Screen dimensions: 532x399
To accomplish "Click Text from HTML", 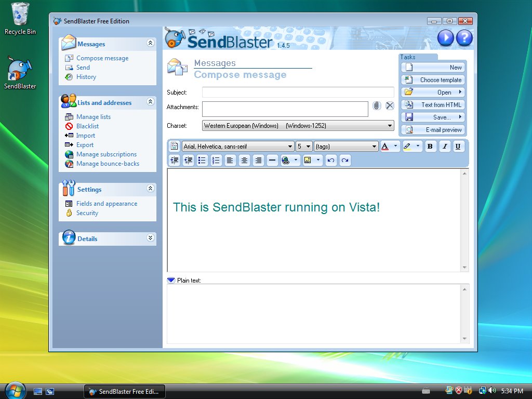I will [x=433, y=105].
